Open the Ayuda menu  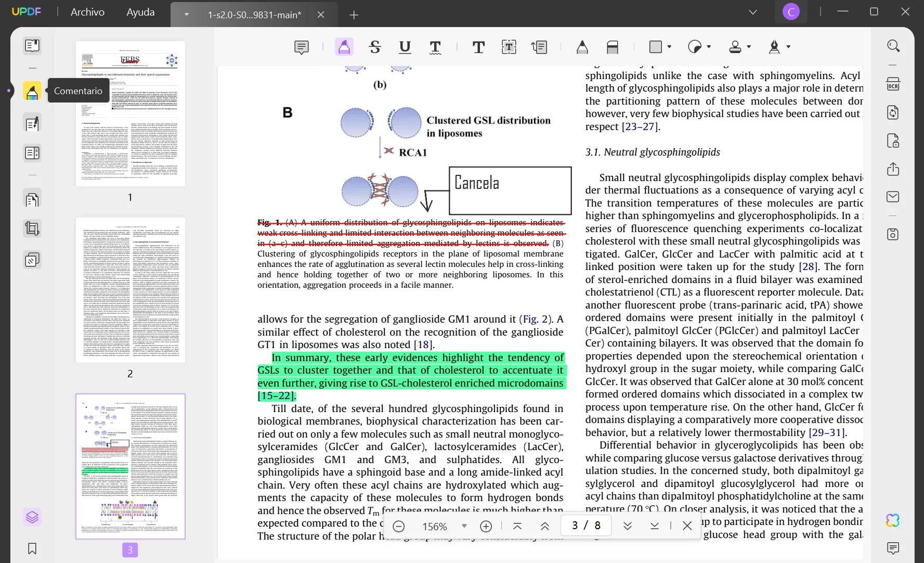click(140, 12)
